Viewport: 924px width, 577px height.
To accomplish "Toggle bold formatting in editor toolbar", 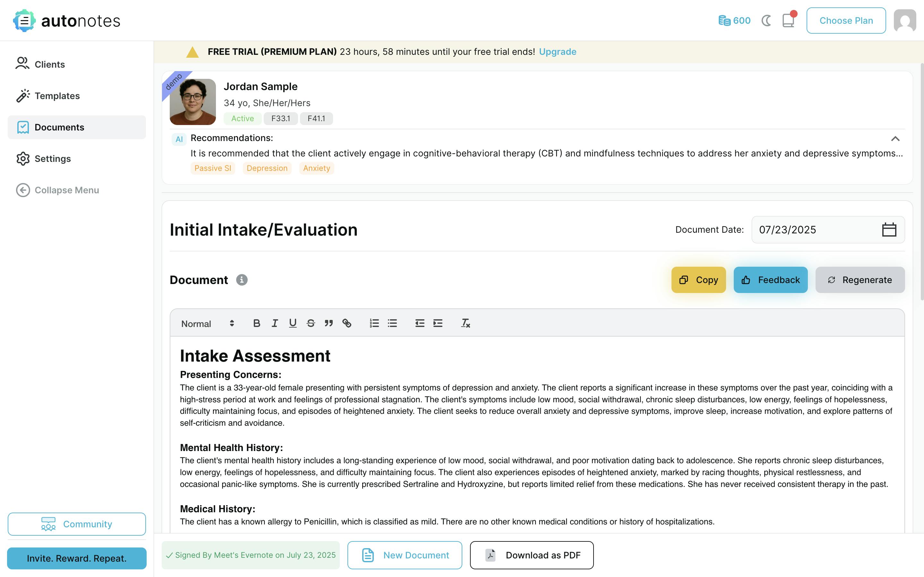I will pos(257,323).
